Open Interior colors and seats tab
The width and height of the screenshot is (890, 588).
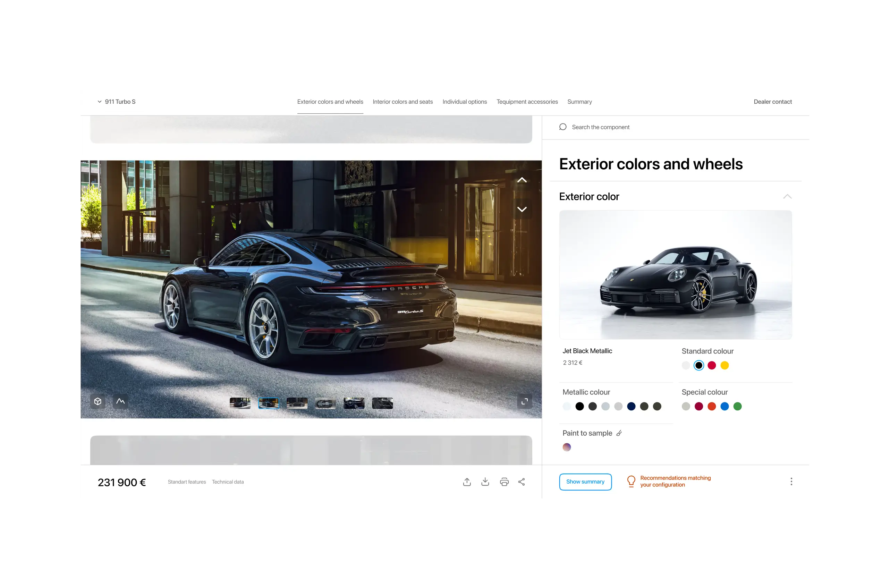coord(402,102)
